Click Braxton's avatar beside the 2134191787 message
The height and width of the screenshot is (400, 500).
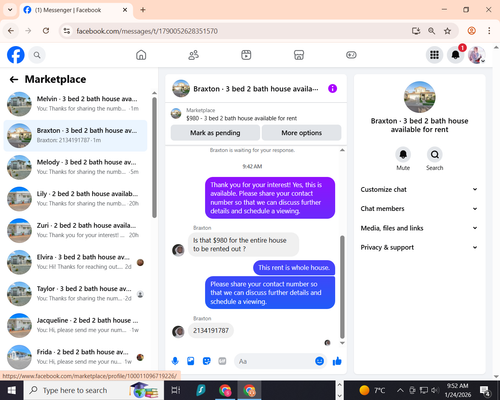[178, 331]
